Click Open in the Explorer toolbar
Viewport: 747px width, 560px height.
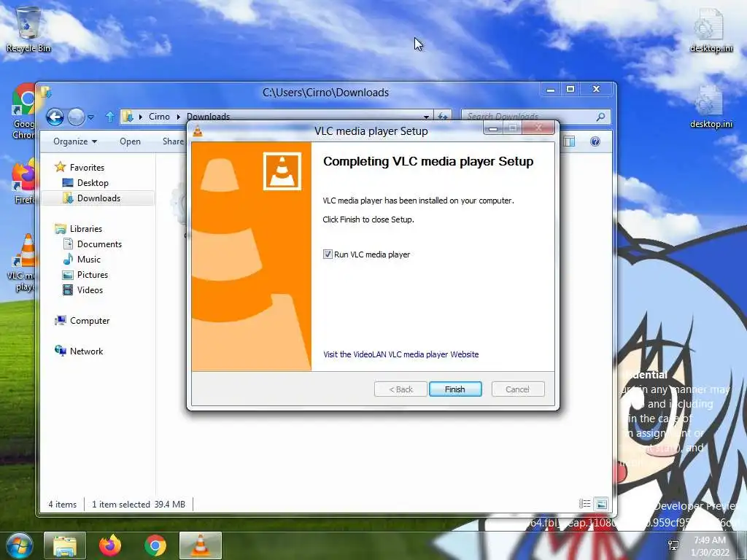[x=130, y=141]
